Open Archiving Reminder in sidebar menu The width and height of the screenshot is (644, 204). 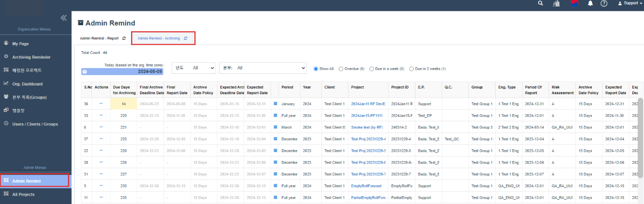tap(31, 57)
